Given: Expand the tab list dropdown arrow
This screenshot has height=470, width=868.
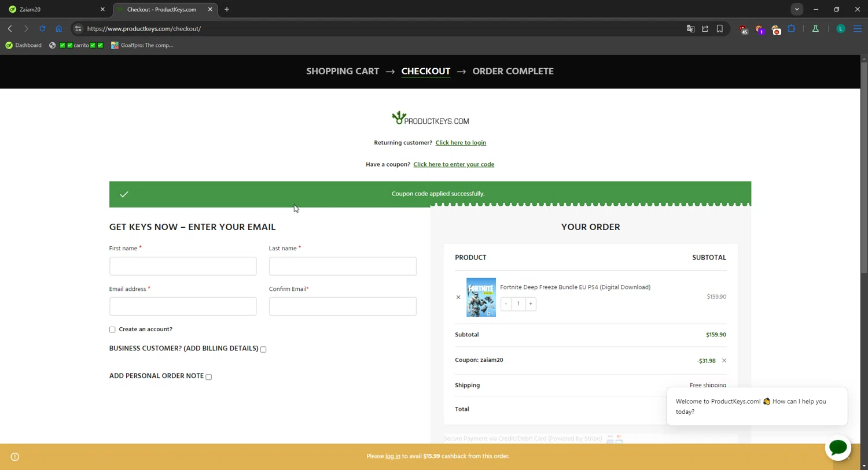Looking at the screenshot, I should click(x=797, y=9).
